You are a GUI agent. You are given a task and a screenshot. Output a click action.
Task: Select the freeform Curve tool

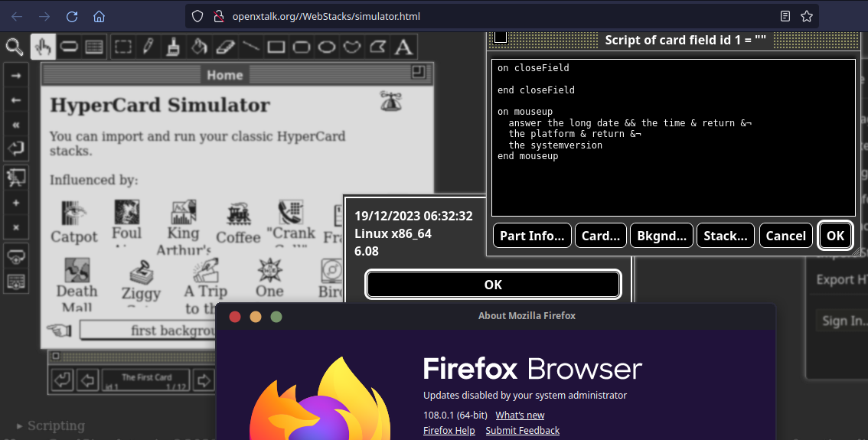352,47
